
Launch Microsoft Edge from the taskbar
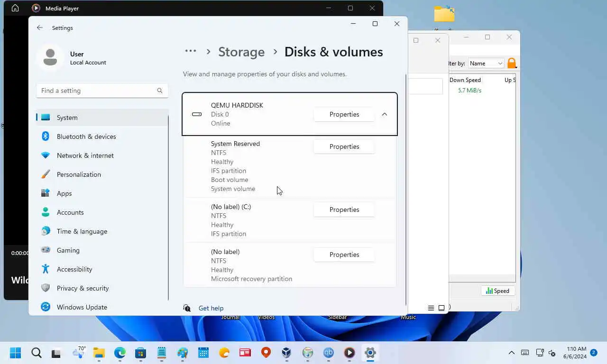(120, 353)
